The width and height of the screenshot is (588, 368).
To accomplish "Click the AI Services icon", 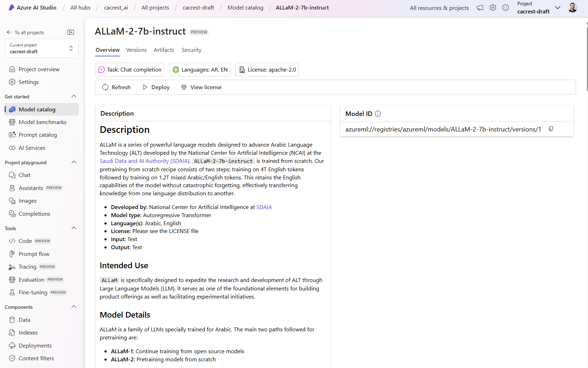I will [12, 148].
